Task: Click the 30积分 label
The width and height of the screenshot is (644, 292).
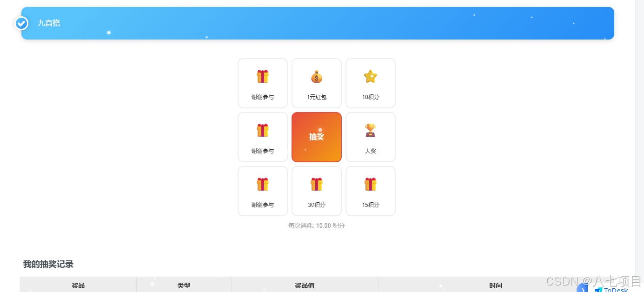Action: (317, 205)
